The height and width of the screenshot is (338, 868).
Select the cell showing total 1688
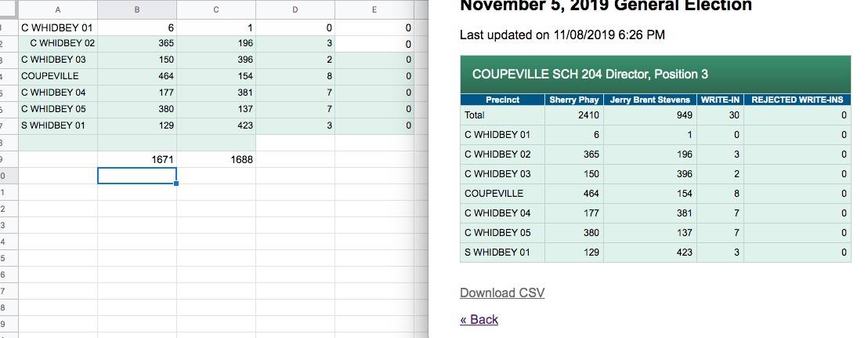tap(215, 160)
